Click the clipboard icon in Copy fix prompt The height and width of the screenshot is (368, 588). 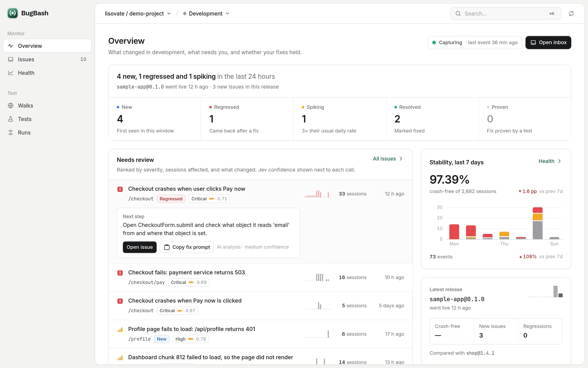point(167,247)
